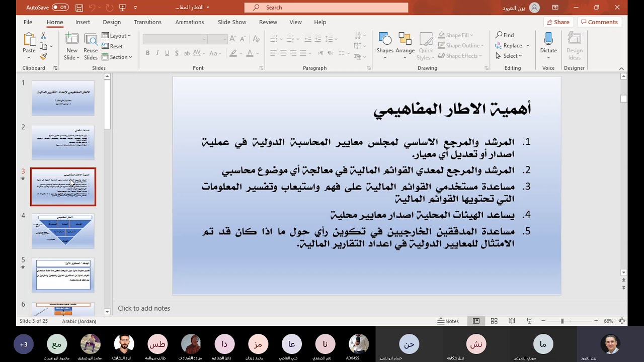Click the Line Spacing icon
This screenshot has height=362, width=644.
coord(329,39)
